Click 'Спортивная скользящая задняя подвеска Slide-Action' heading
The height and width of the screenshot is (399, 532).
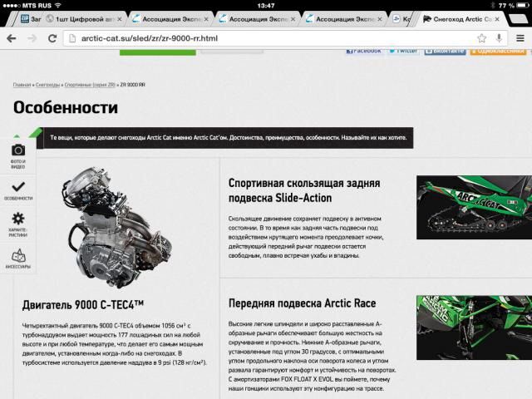[x=304, y=190]
